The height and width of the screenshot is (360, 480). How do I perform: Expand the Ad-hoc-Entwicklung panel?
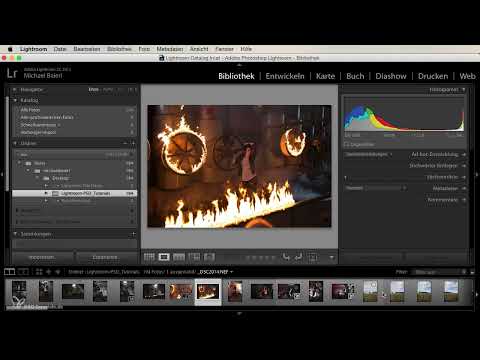464,154
